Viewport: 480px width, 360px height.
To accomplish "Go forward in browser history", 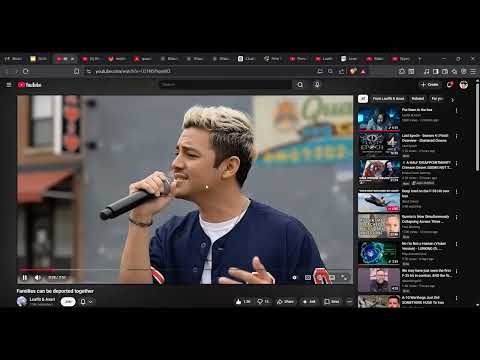I will 16,71.
